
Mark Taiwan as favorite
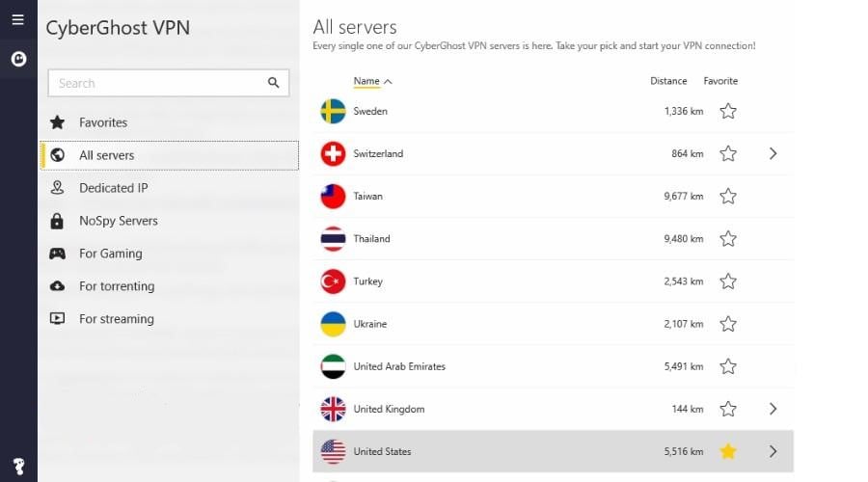coord(728,197)
